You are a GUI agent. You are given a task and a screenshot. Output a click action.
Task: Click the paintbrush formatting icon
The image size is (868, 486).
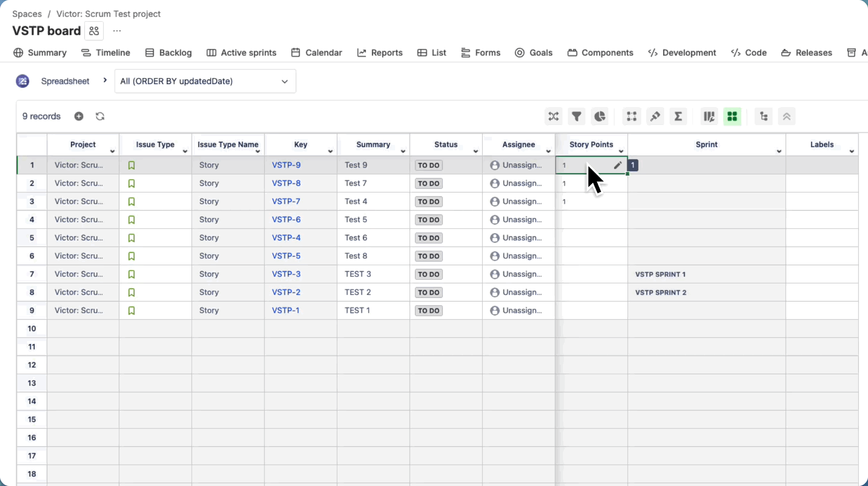[655, 117]
